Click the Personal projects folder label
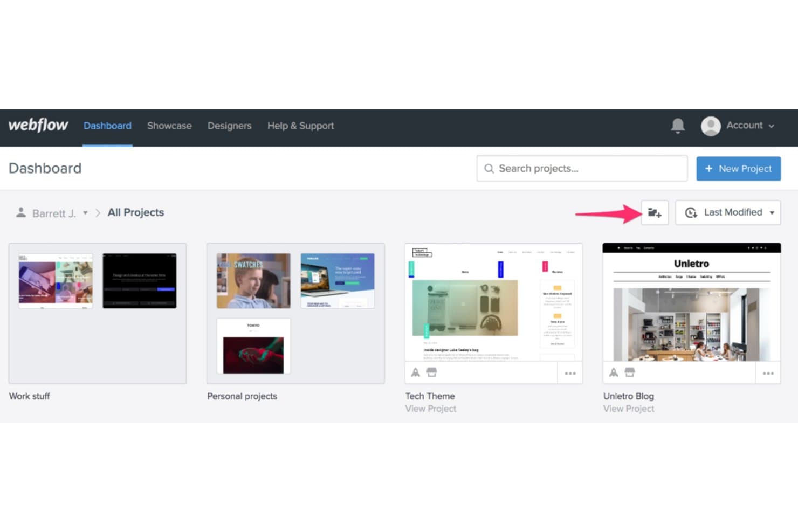Viewport: 798px width, 532px height. pyautogui.click(x=242, y=396)
